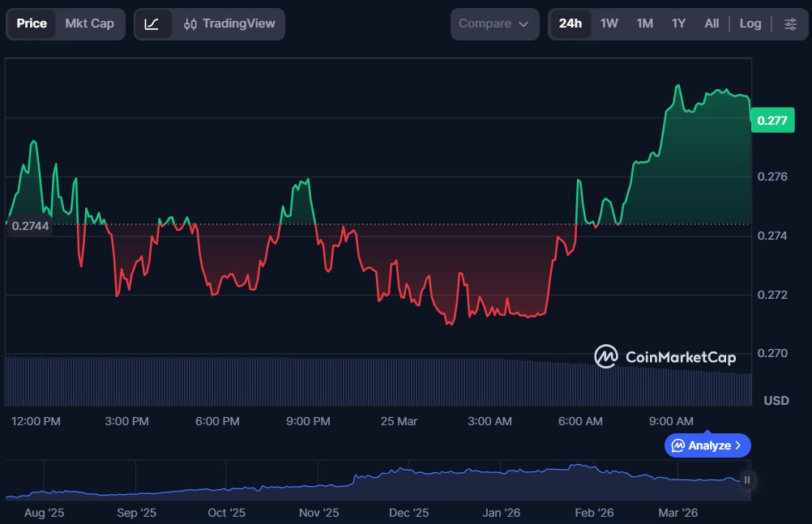Expand the Compare dropdown

[x=494, y=23]
